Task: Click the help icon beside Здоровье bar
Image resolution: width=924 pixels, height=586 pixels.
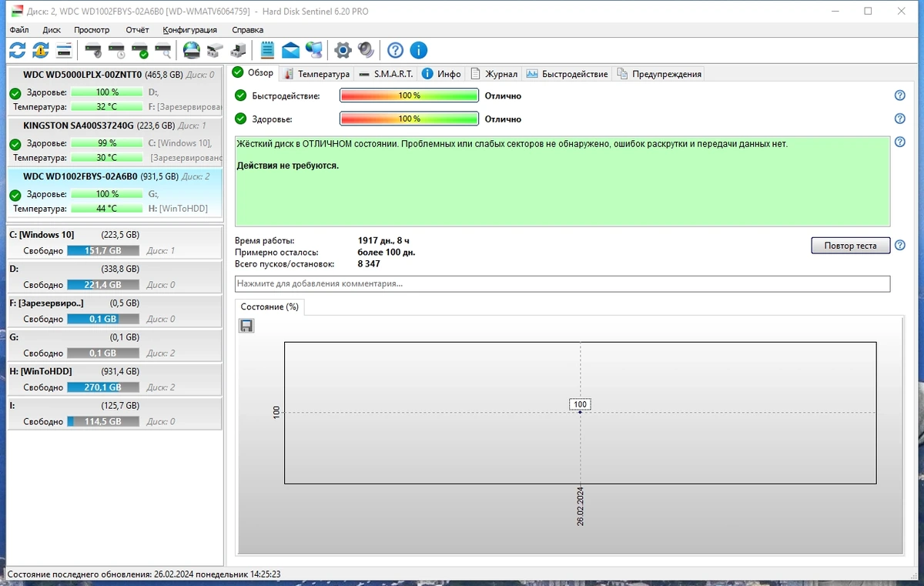Action: [899, 119]
